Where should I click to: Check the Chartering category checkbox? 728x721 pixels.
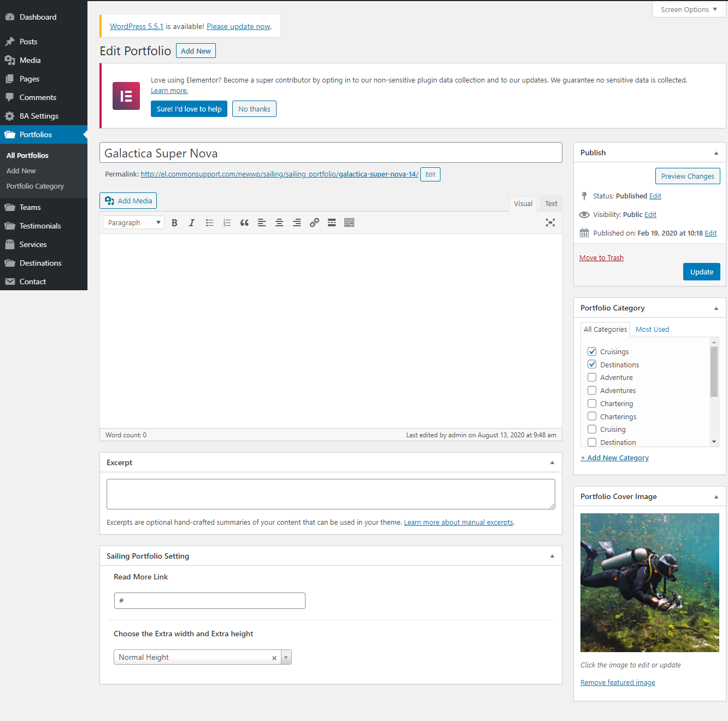[592, 403]
